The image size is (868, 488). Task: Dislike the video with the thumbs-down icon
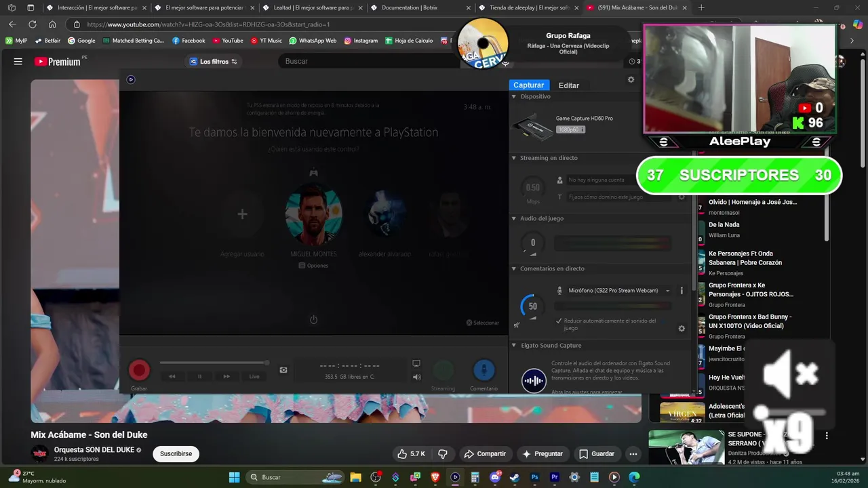click(x=443, y=454)
